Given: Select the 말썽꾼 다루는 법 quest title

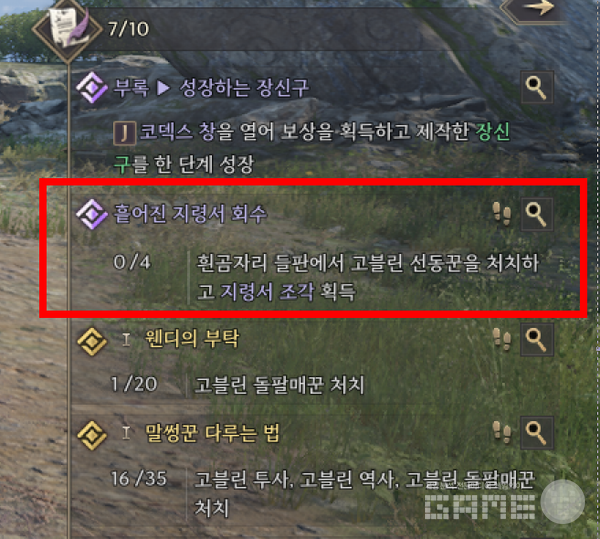Looking at the screenshot, I should 212,433.
